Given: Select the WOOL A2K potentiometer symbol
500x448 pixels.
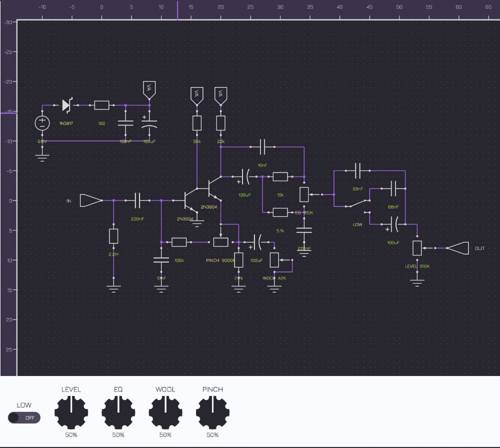Looking at the screenshot, I should click(x=274, y=260).
